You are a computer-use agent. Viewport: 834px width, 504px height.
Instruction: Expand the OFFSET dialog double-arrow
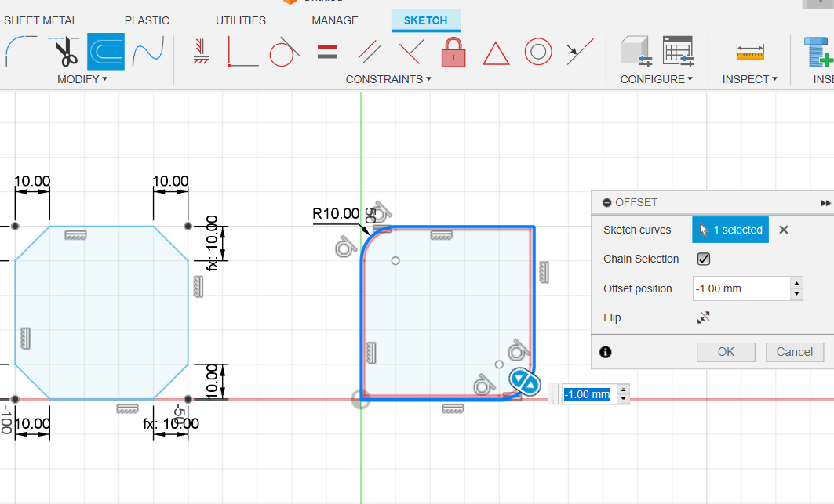pyautogui.click(x=825, y=203)
